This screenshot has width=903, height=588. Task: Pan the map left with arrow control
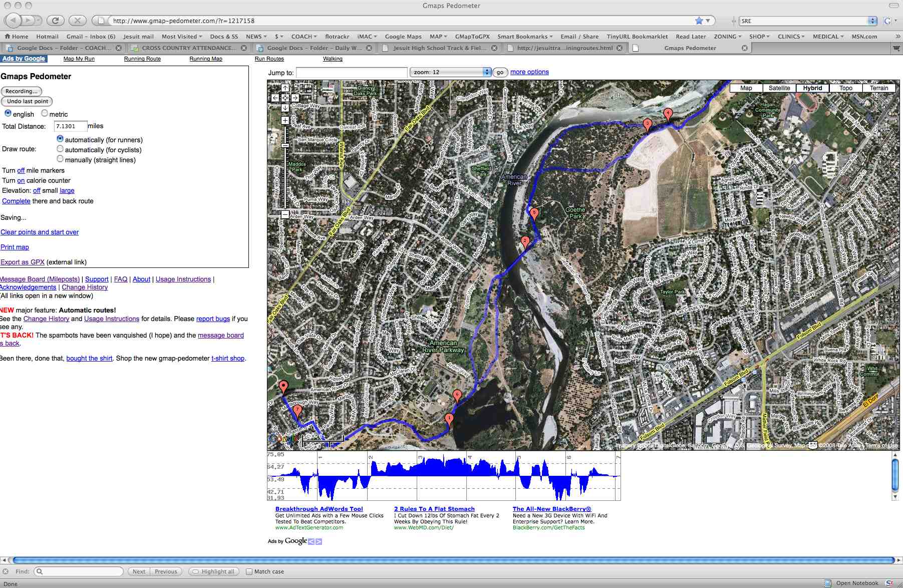[x=275, y=98]
